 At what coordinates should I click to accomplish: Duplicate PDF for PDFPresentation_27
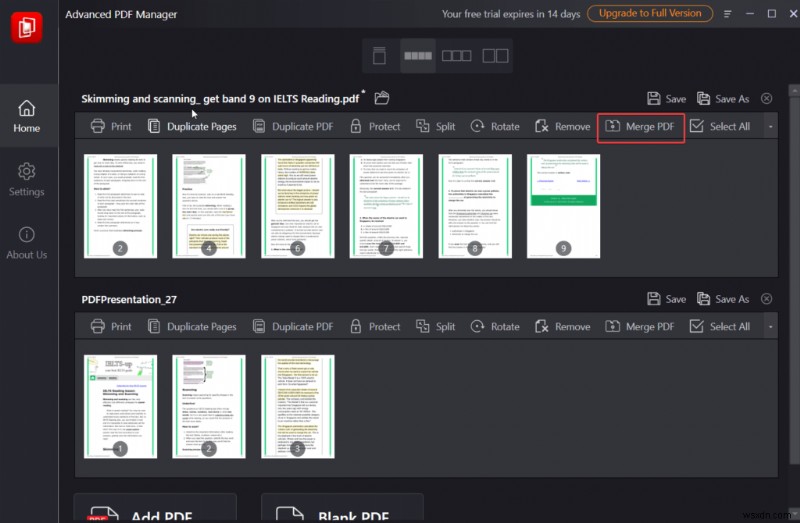click(293, 327)
